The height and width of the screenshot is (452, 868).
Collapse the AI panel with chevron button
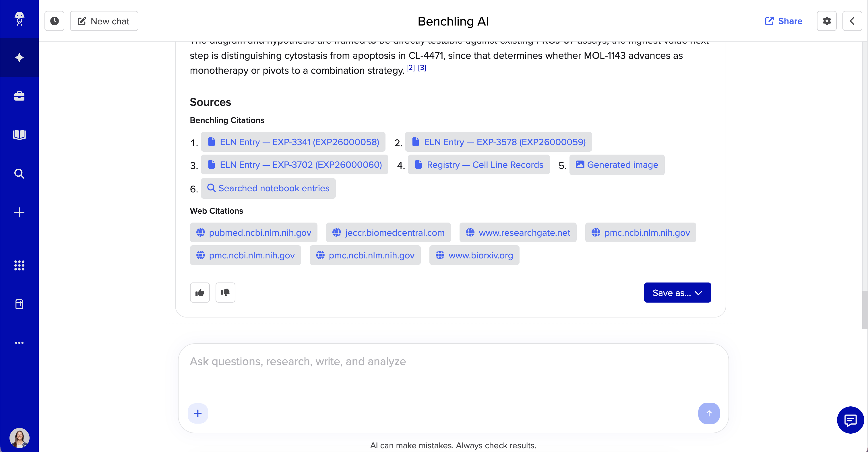click(852, 21)
